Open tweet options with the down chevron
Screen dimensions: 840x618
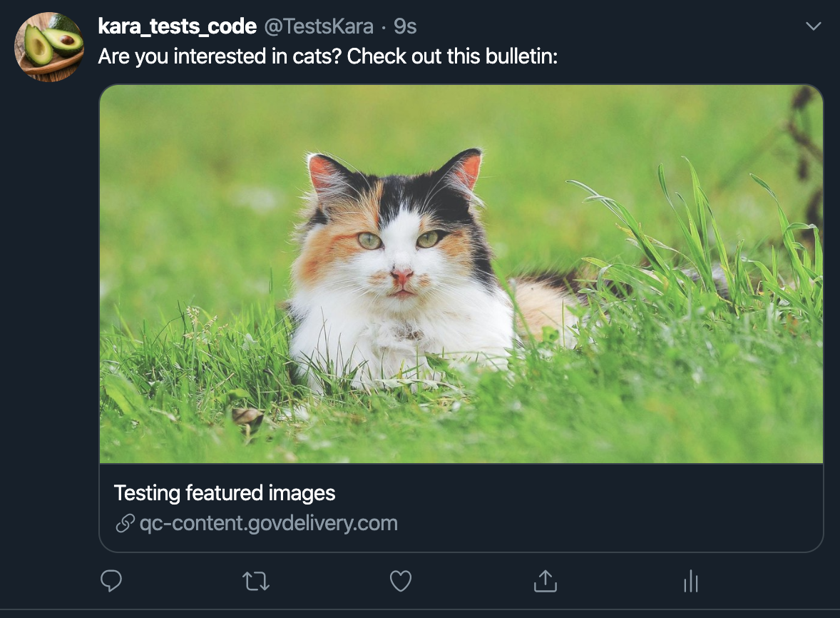pos(813,26)
